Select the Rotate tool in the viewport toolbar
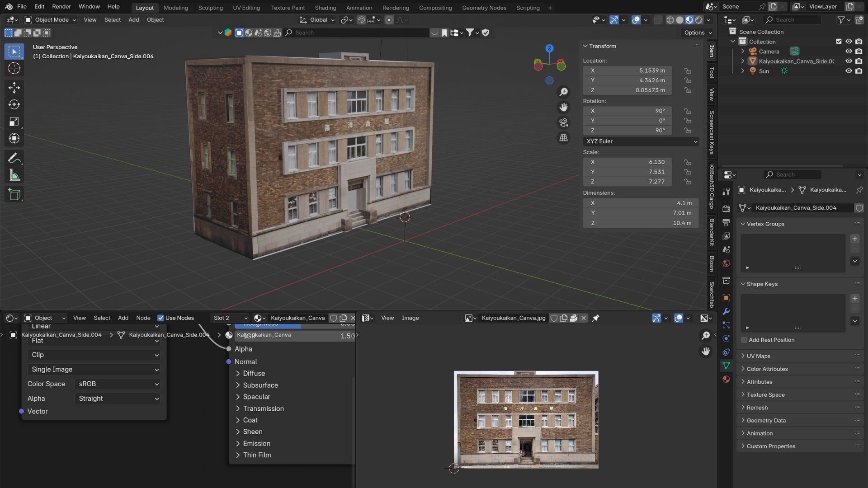 pyautogui.click(x=14, y=104)
